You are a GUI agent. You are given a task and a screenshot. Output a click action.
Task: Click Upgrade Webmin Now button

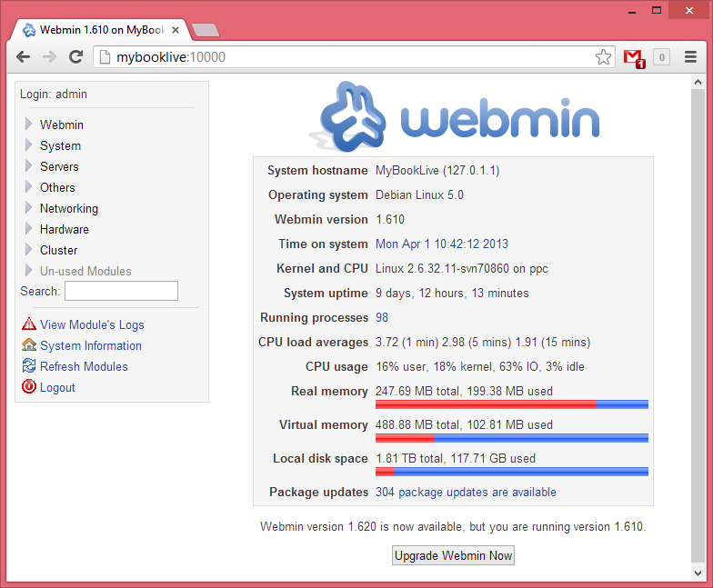(x=453, y=555)
